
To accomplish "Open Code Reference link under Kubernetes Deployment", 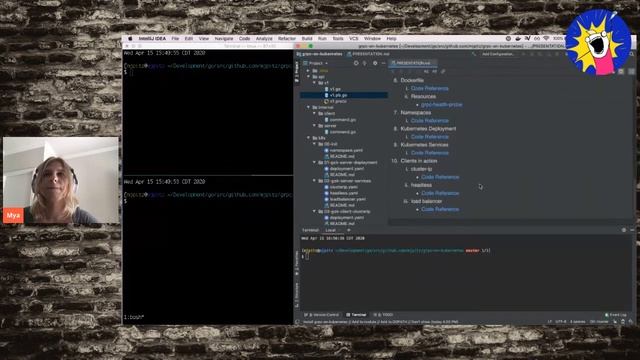I will (429, 137).
